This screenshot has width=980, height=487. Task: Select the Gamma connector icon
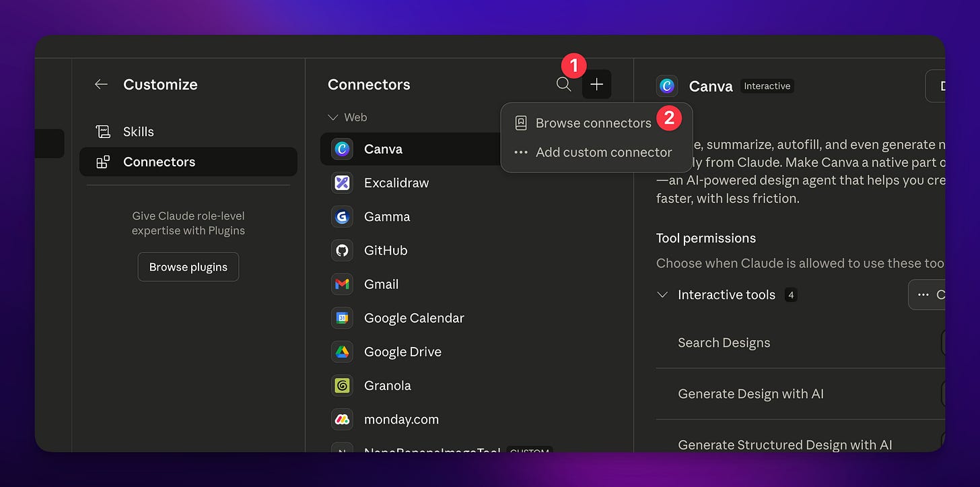(x=343, y=216)
